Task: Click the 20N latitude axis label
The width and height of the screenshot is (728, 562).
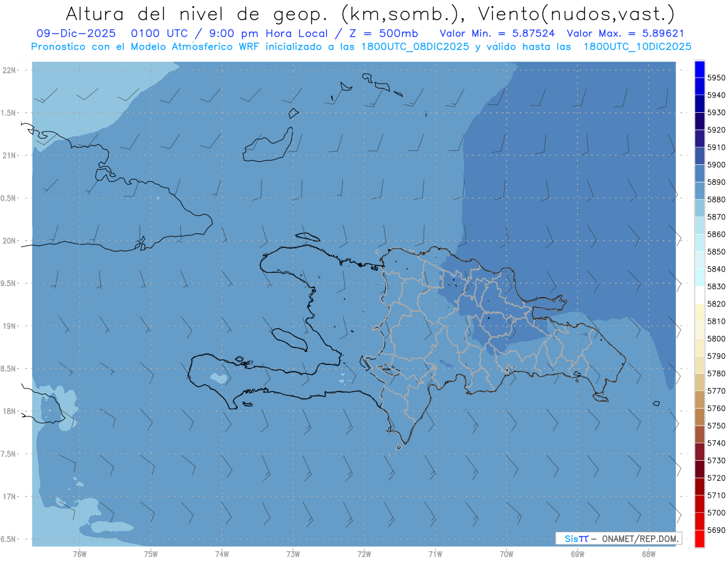Action: 10,241
